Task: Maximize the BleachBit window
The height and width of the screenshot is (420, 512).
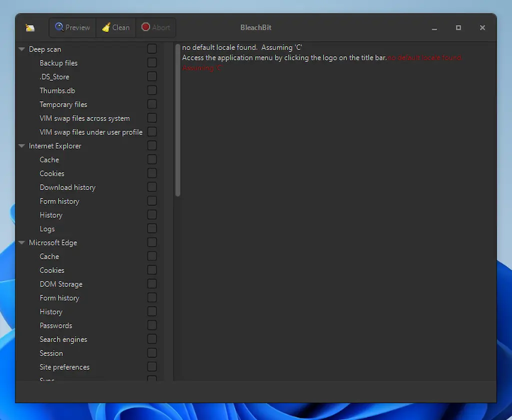Action: click(458, 28)
